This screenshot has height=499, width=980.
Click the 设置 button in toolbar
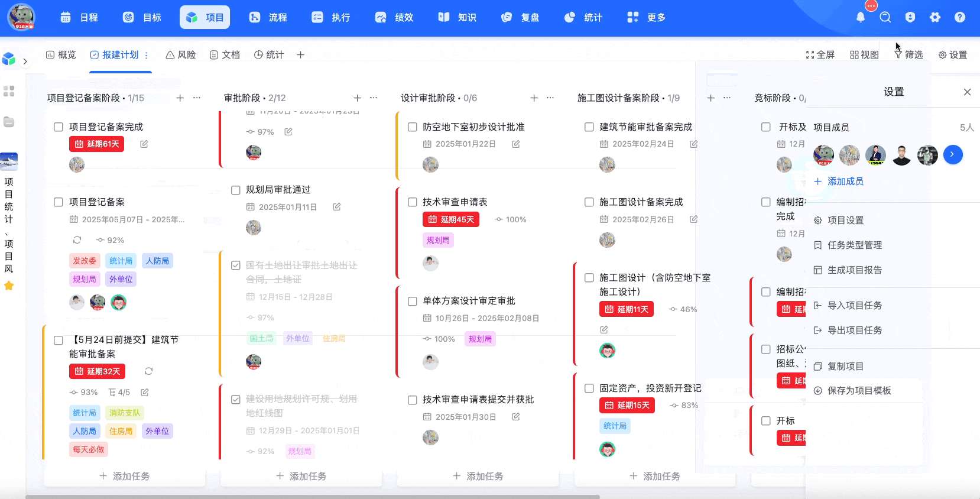coord(953,55)
